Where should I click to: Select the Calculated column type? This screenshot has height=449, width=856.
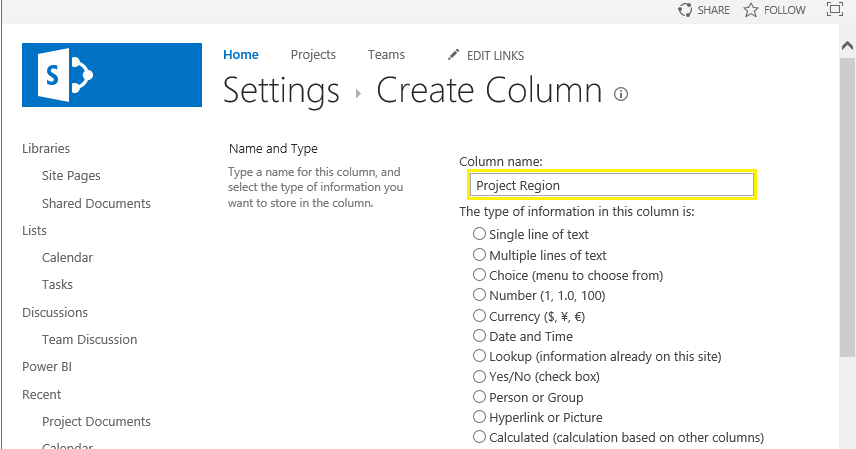(479, 437)
